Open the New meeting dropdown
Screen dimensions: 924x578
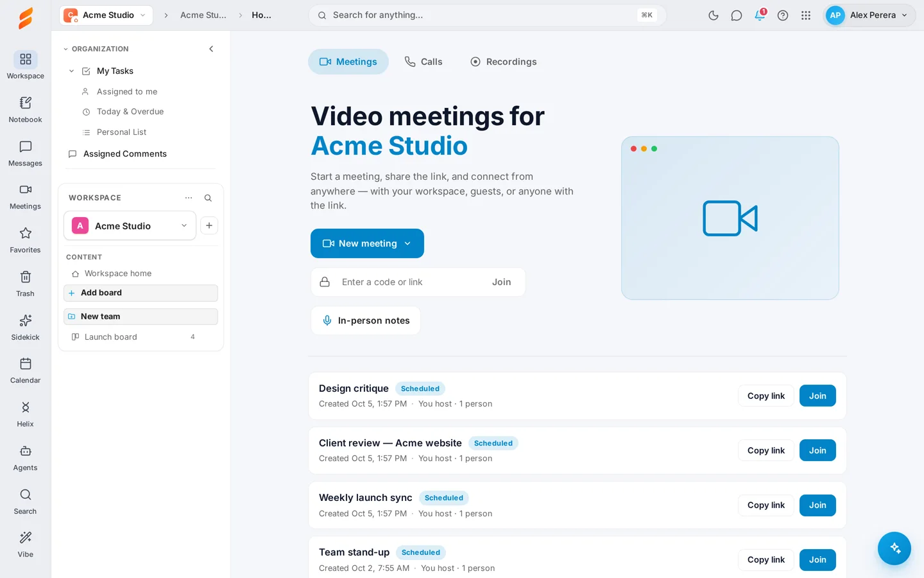[367, 243]
